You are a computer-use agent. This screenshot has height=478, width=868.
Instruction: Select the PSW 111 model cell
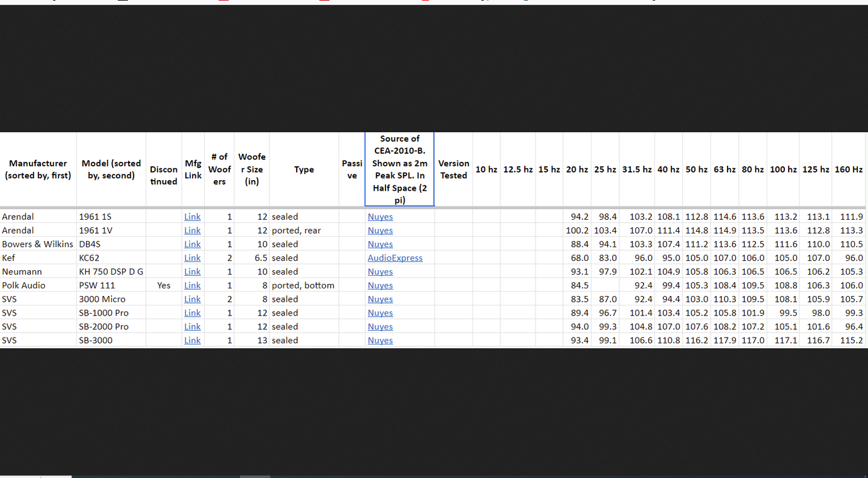click(x=111, y=285)
